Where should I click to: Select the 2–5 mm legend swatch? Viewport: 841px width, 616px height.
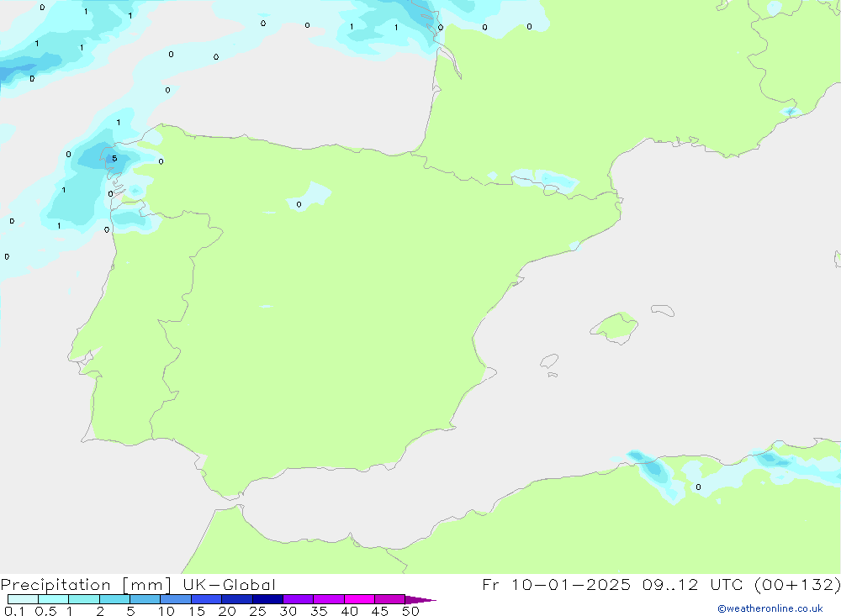click(114, 599)
